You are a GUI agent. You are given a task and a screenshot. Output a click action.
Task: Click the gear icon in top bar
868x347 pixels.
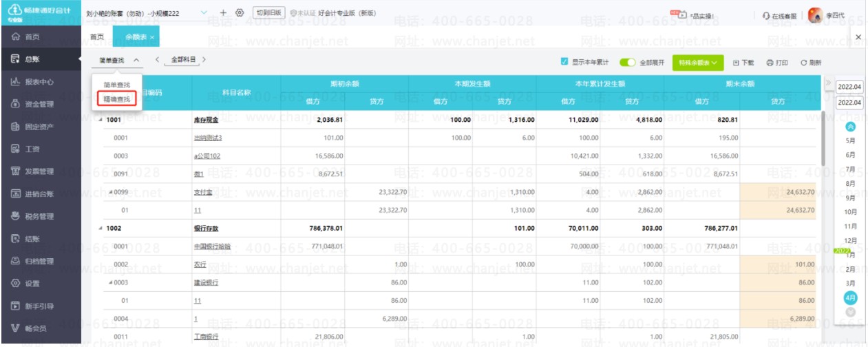240,13
